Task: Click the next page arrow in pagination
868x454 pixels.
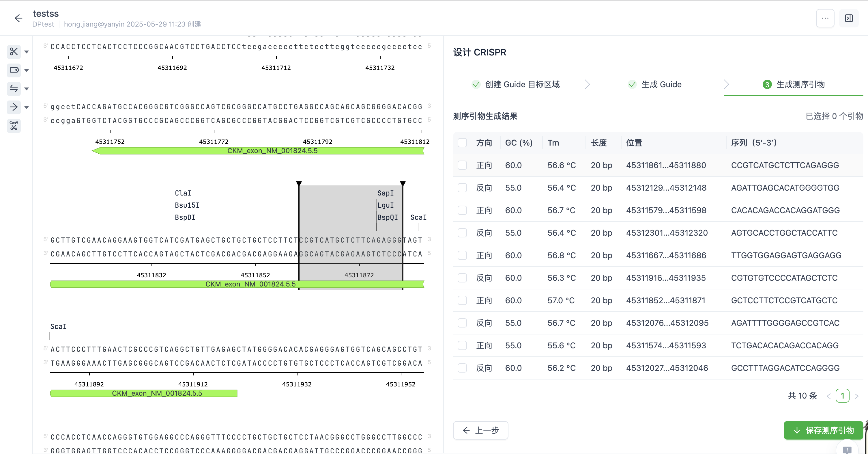Action: [857, 396]
